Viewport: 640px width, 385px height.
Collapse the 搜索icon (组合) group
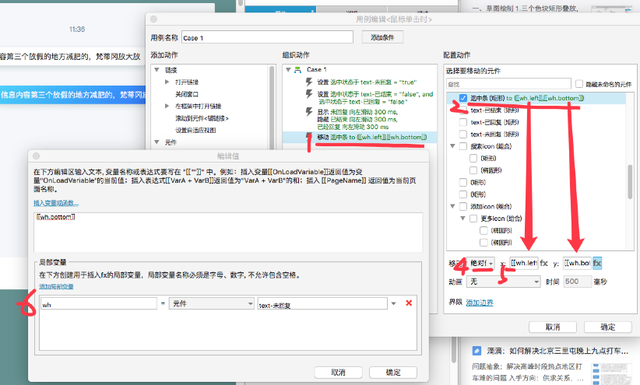pos(453,146)
